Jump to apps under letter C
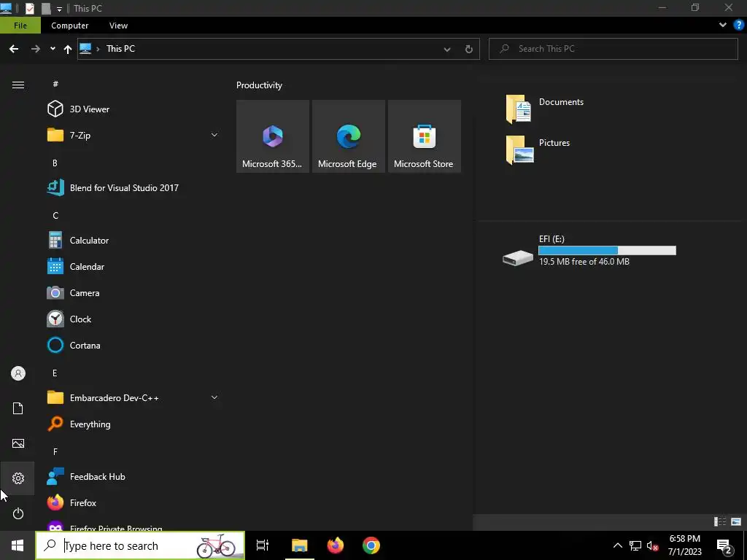 [x=55, y=215]
